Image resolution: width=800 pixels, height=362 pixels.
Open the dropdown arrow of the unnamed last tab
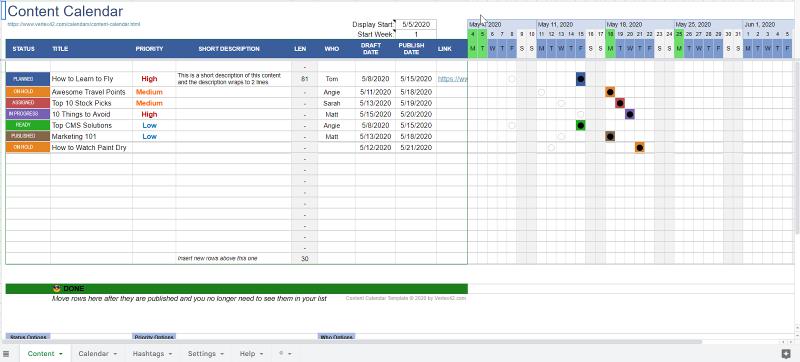click(290, 354)
